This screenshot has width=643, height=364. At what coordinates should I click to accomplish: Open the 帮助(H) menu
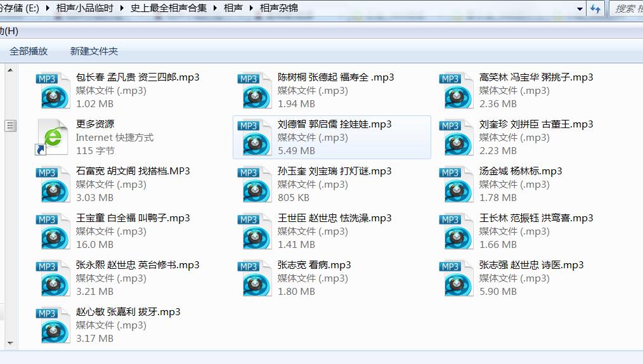click(9, 30)
